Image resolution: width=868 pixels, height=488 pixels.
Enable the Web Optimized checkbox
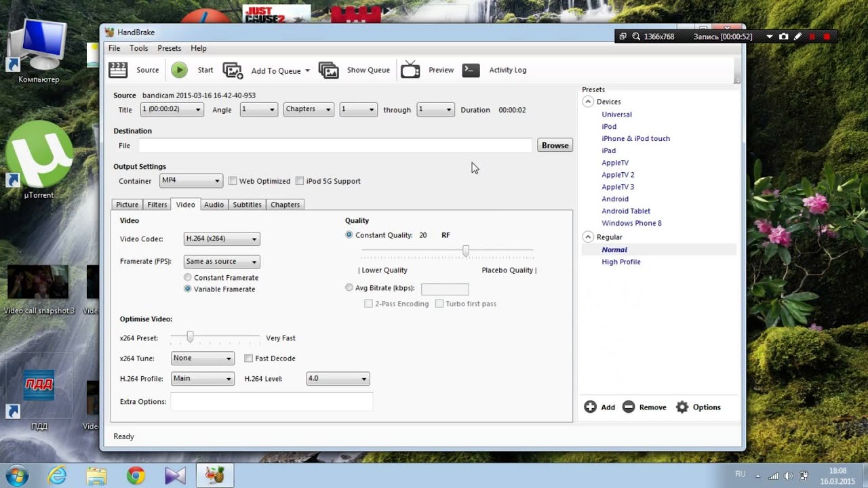coord(233,181)
